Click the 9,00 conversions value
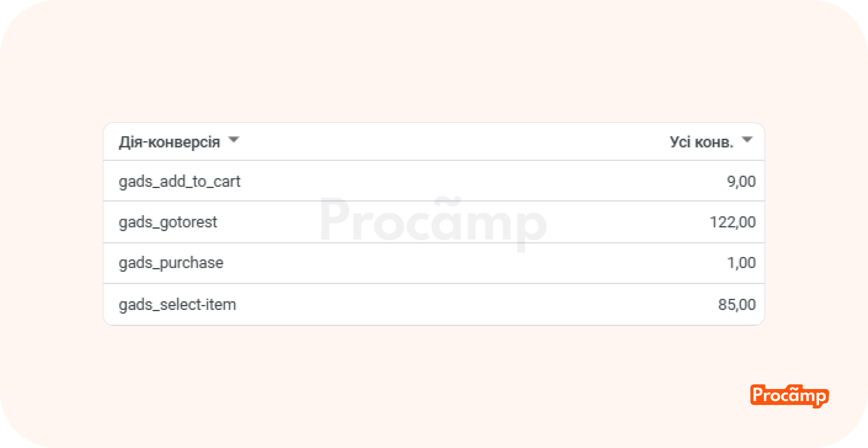The width and height of the screenshot is (868, 448). pos(741,181)
